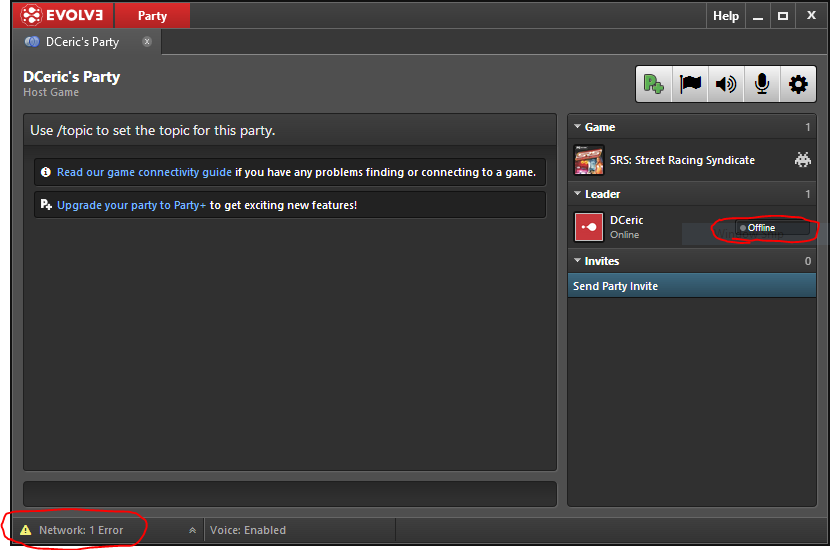This screenshot has height=550, width=830.
Task: Click the info icon beside connectivity guide
Action: pos(46,172)
